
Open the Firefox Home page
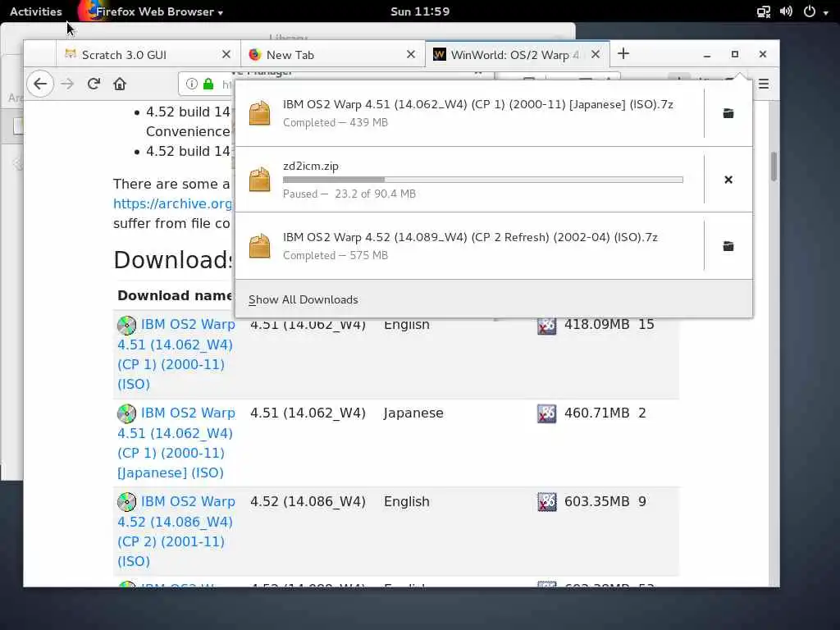120,84
